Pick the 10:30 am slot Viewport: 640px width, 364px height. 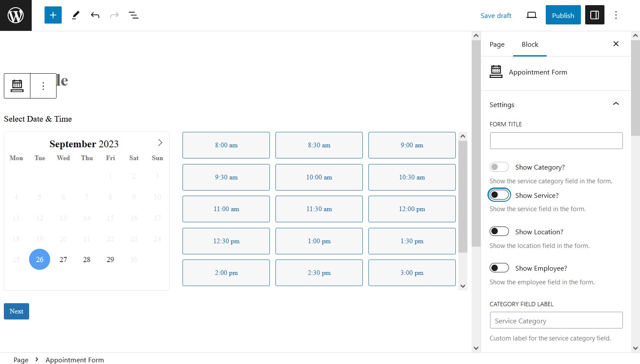click(x=412, y=177)
